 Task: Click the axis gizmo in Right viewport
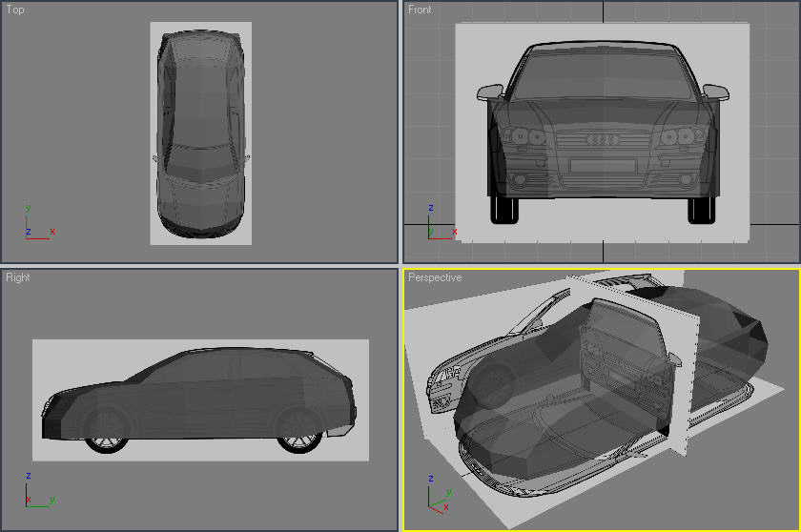click(39, 489)
